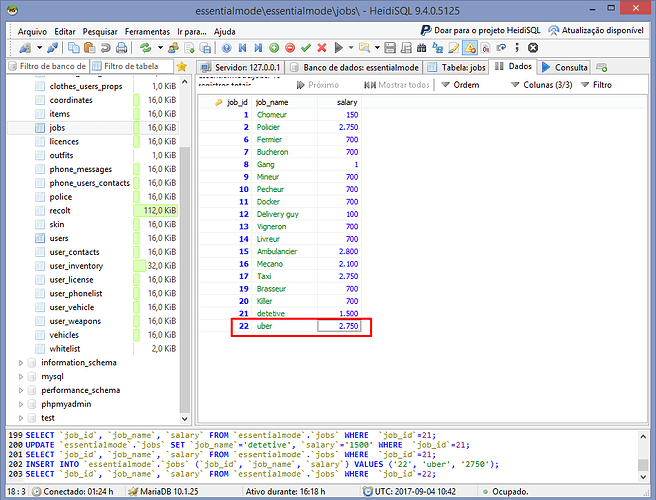Click the save as snippet icon
The height and width of the screenshot is (500, 656).
coord(406,48)
